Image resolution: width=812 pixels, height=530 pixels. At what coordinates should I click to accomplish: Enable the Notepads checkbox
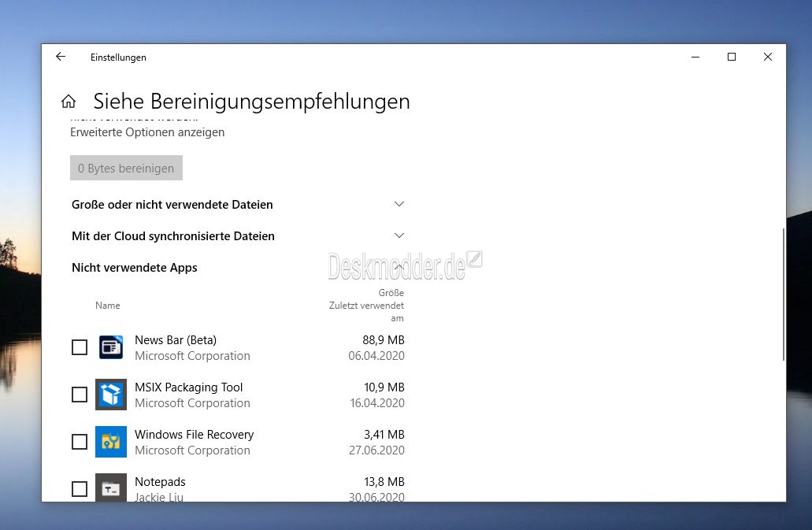pos(80,488)
